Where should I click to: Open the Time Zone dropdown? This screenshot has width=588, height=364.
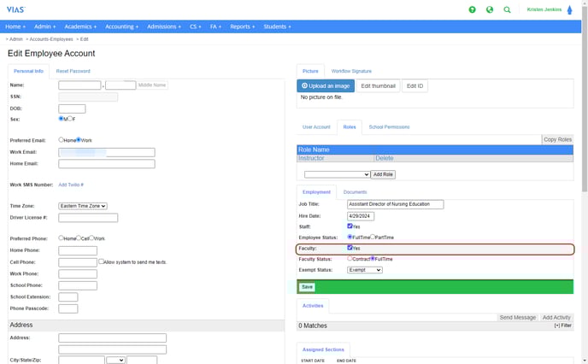pyautogui.click(x=83, y=206)
